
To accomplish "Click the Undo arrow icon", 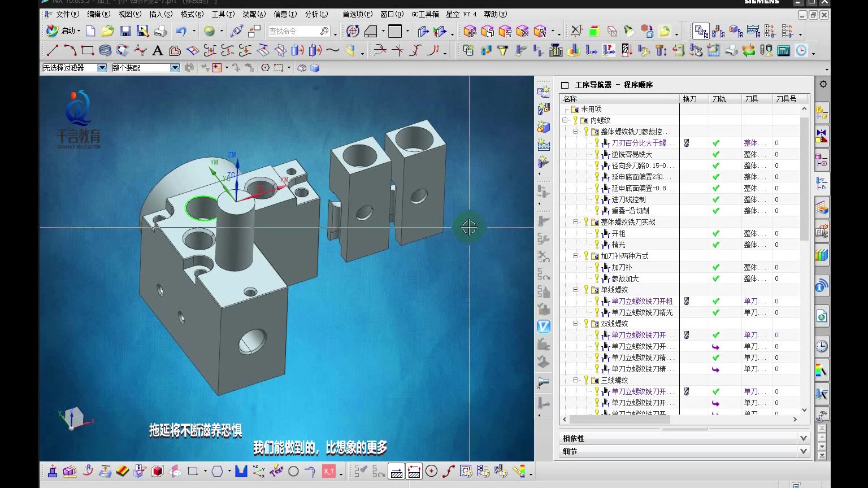I will 181,31.
